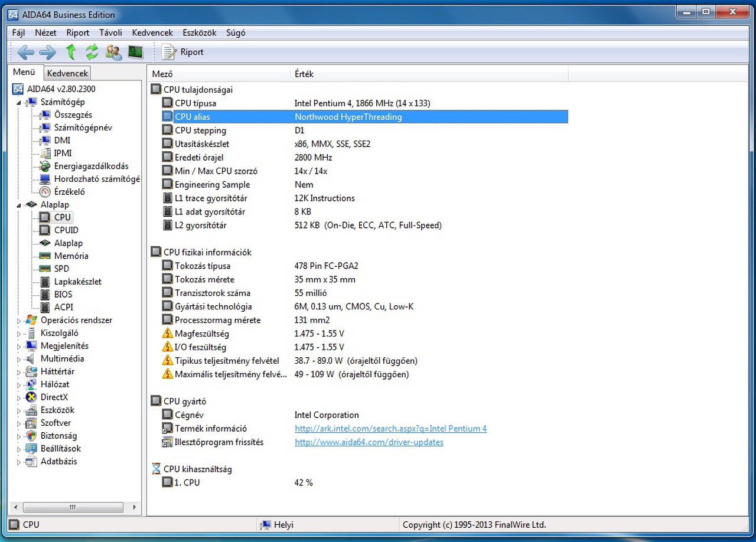756x542 pixels.
Task: Click the green Refresh toolbar icon
Action: [92, 52]
